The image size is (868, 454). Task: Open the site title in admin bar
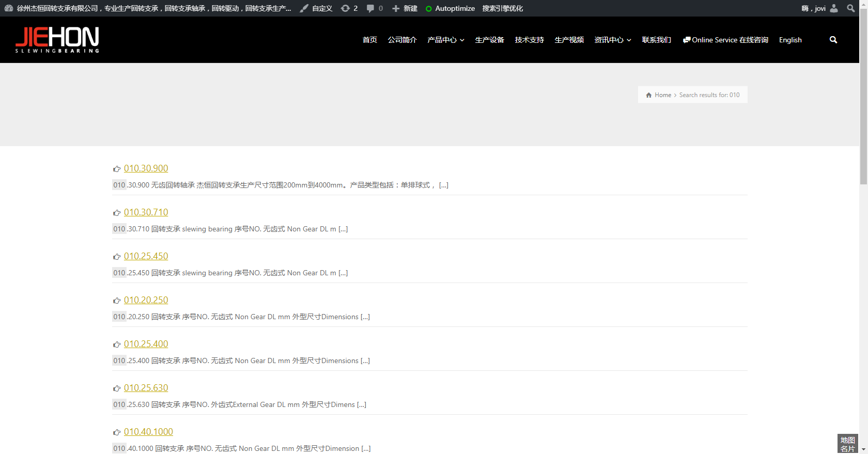[x=154, y=8]
